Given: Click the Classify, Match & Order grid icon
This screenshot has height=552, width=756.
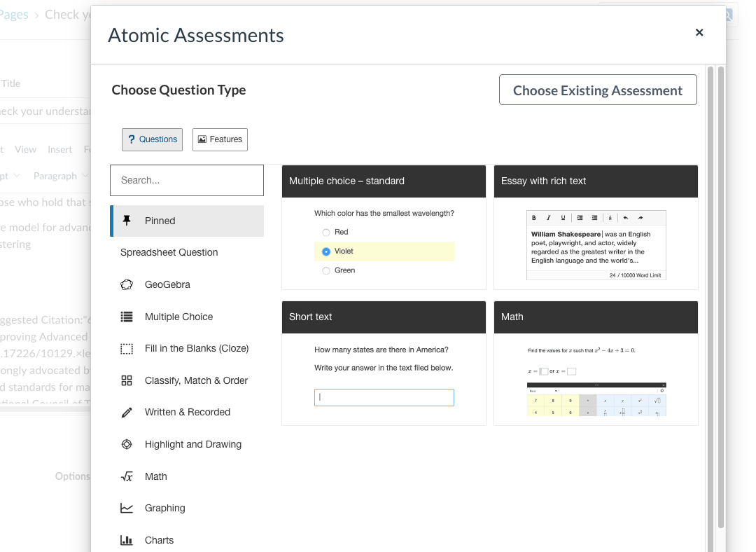Looking at the screenshot, I should pos(127,380).
